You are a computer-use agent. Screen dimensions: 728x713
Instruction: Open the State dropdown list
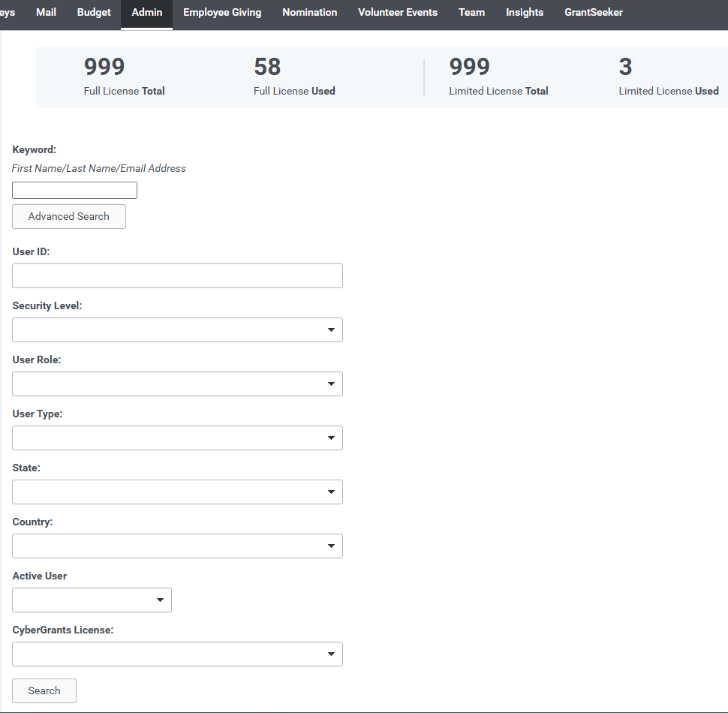(x=177, y=492)
